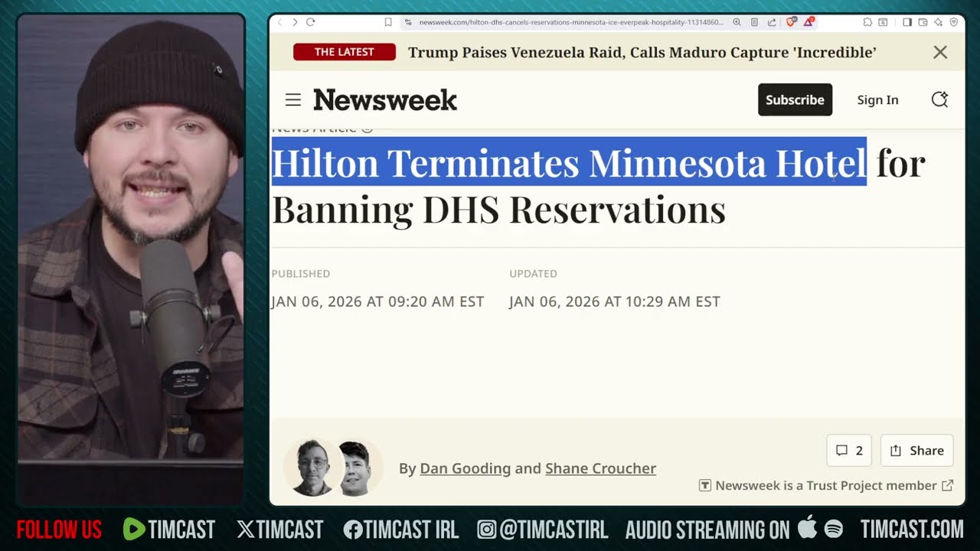The width and height of the screenshot is (980, 551).
Task: Toggle the browser sidebar panel
Action: click(907, 22)
